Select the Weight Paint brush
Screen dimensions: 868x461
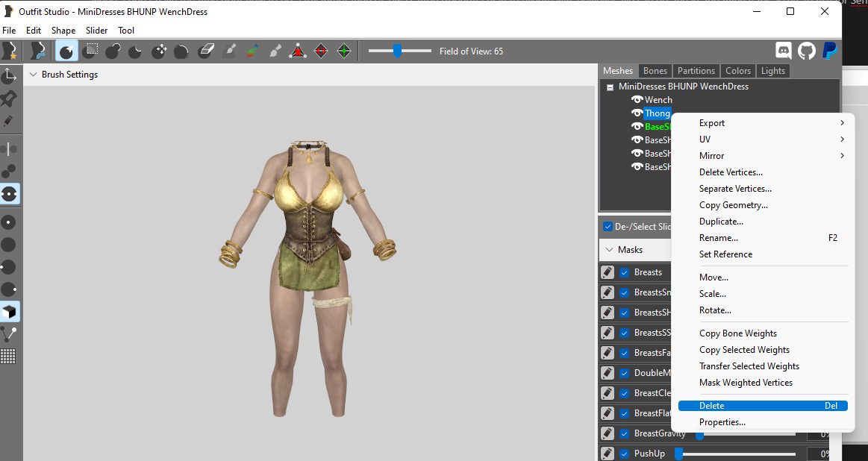(x=229, y=51)
